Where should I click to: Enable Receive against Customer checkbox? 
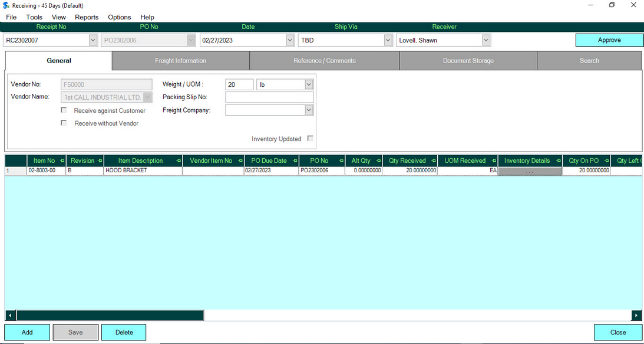pyautogui.click(x=64, y=110)
